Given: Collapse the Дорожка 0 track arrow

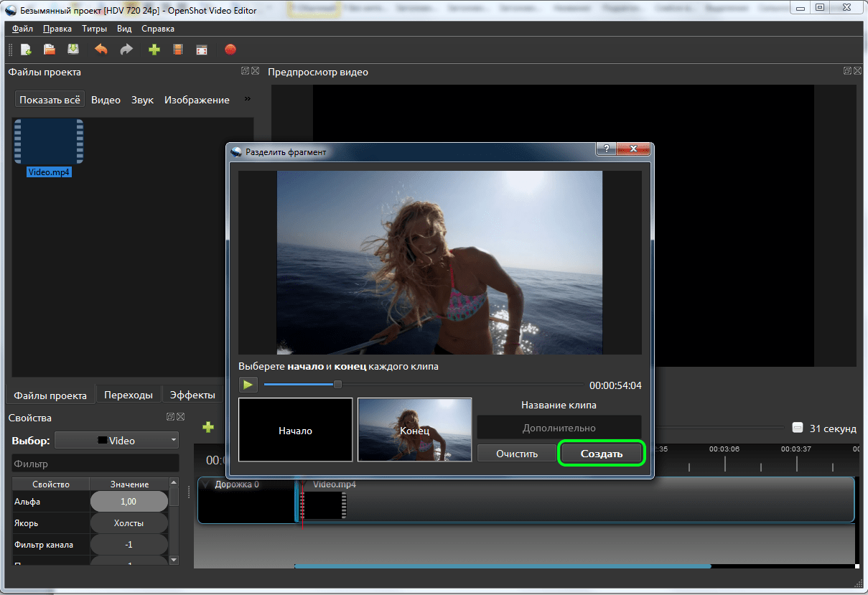Looking at the screenshot, I should tap(206, 484).
